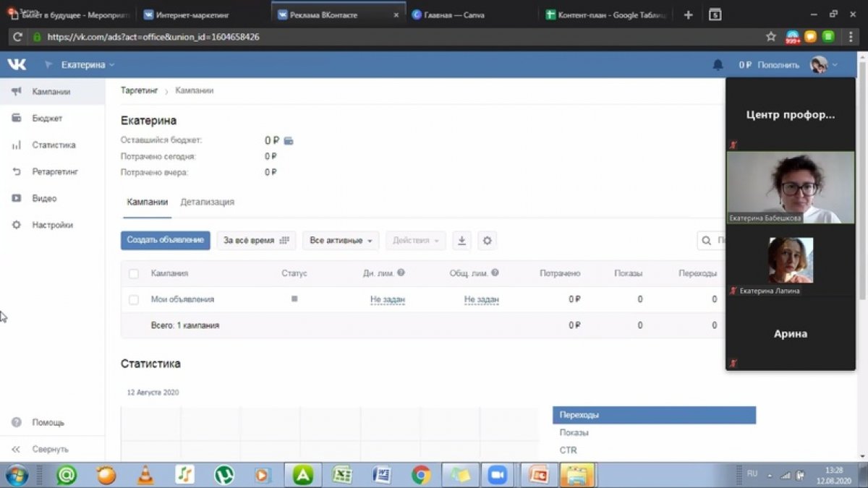Screen dimensions: 868x488
Task: Switch to the Детализация tab
Action: click(207, 202)
